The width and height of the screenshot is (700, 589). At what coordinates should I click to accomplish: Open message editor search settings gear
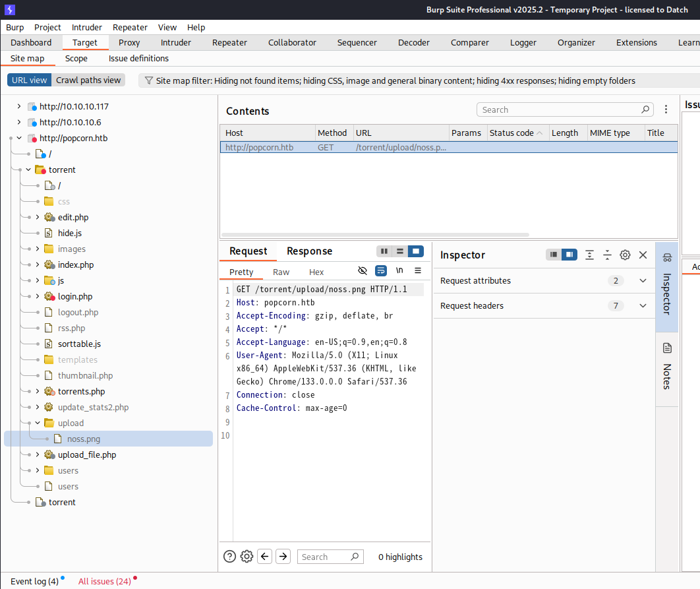(247, 557)
